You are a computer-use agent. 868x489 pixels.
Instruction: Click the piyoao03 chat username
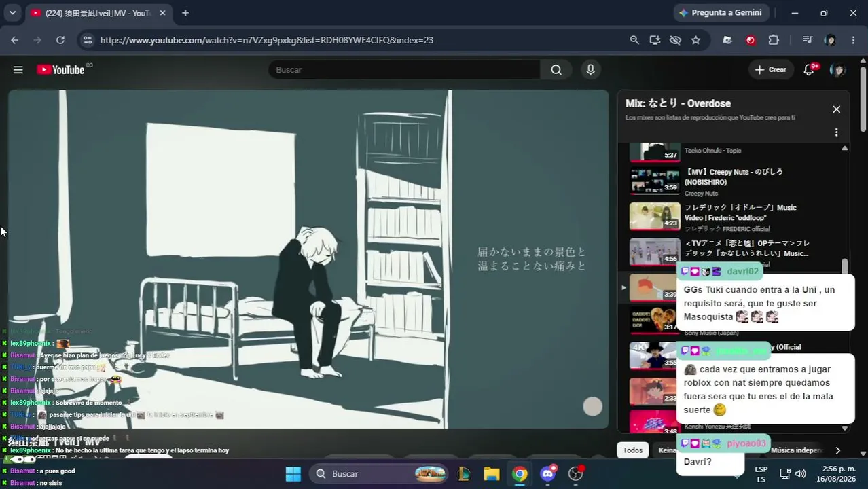point(746,443)
